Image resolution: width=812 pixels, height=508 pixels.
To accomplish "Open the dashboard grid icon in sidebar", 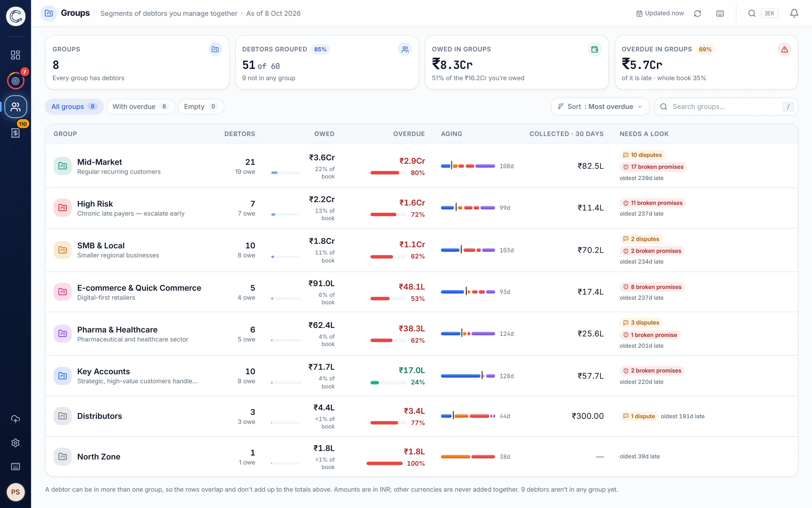I will (x=15, y=55).
